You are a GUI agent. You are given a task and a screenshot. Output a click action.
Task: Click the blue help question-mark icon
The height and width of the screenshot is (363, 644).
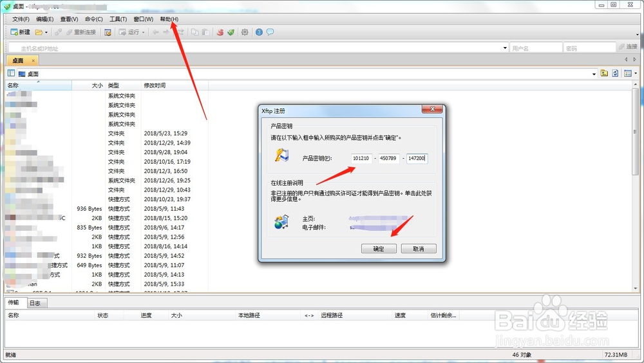point(259,32)
